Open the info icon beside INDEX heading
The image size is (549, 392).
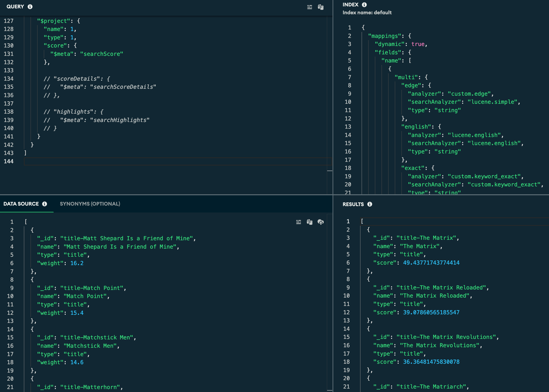(x=364, y=5)
